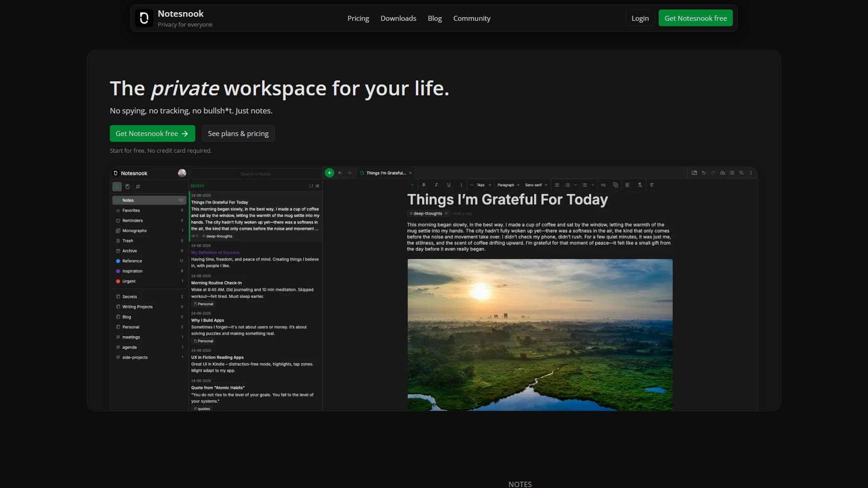This screenshot has height=488, width=868.
Task: Increase font size with plus button
Action: pyautogui.click(x=490, y=185)
